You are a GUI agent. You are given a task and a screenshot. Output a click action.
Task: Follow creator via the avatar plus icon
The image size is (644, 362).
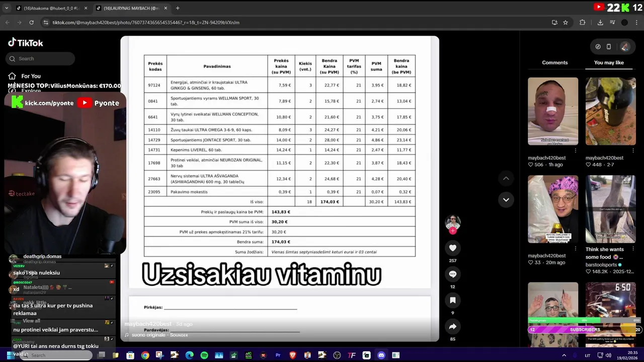point(453,231)
